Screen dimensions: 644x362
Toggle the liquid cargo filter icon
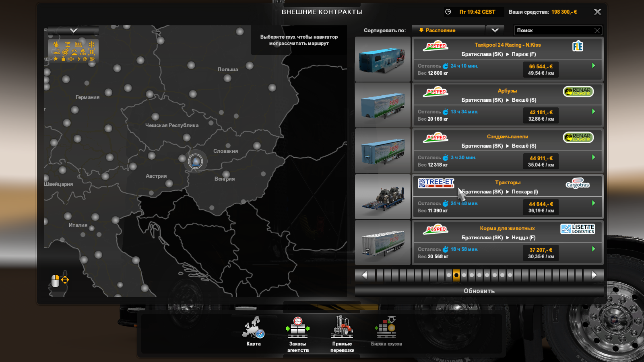point(56,44)
